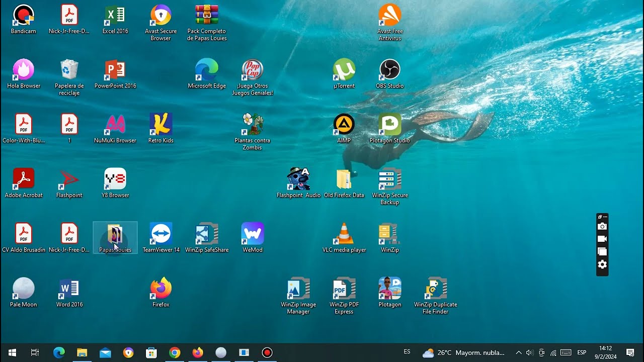The height and width of the screenshot is (362, 644).
Task: Select the Hola Browser icon
Action: (x=23, y=74)
